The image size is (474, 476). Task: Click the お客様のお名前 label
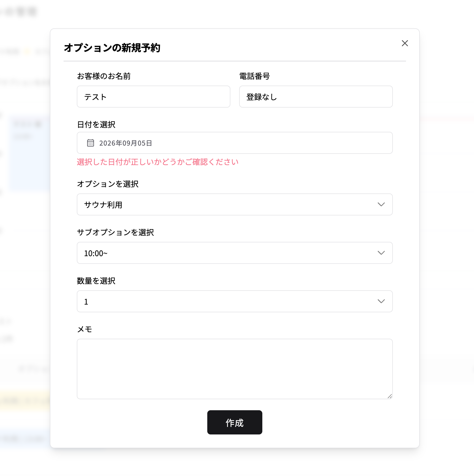104,76
